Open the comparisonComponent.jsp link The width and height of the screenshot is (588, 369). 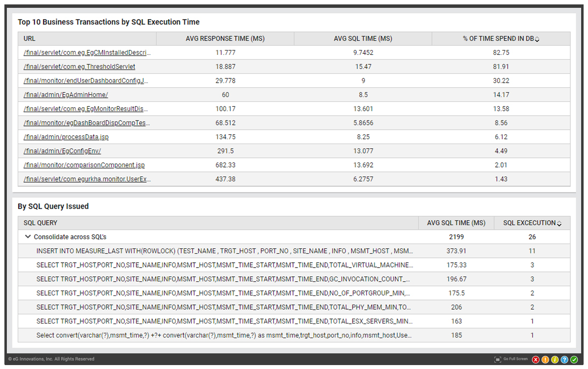tap(84, 165)
